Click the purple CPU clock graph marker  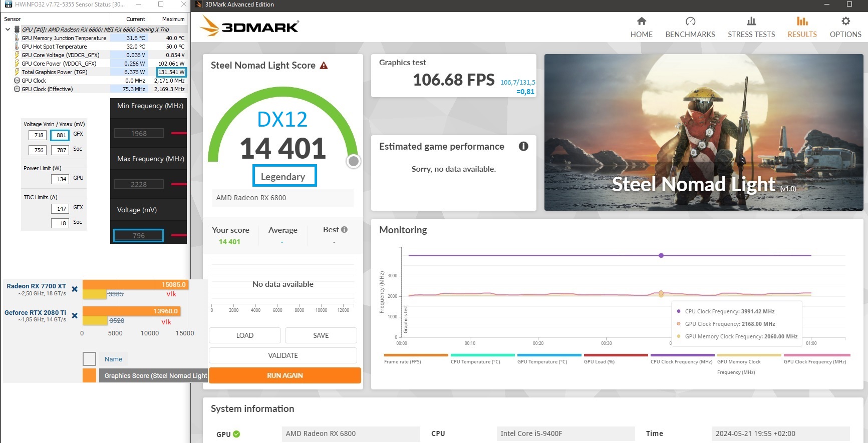coord(661,255)
